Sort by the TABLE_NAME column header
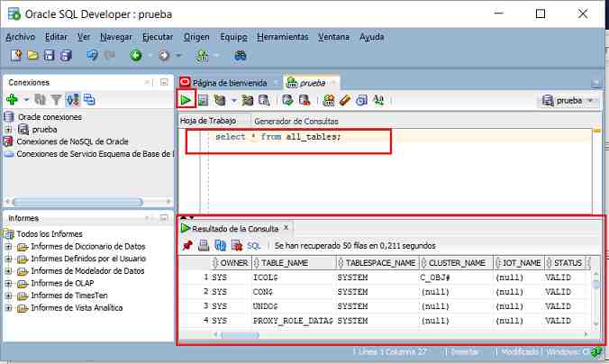Viewport: 609px width, 364px height. tap(294, 263)
